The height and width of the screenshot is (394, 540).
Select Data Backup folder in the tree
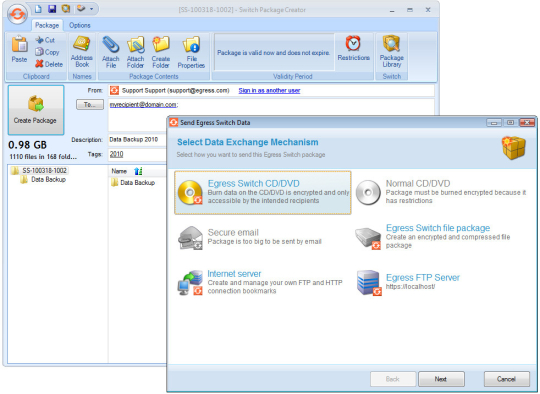(43, 179)
